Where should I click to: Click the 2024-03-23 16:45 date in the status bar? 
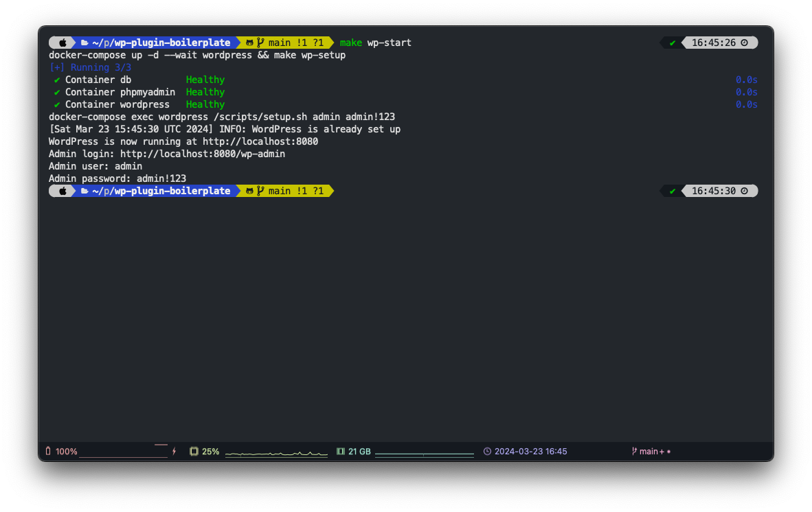pos(531,452)
